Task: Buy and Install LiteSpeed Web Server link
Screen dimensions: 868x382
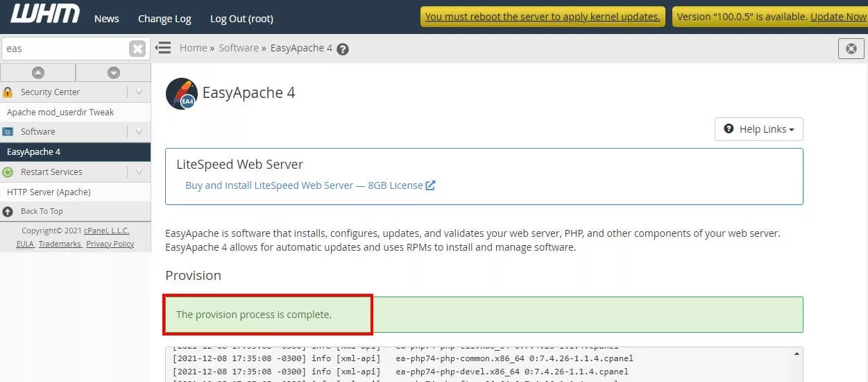Action: click(304, 185)
